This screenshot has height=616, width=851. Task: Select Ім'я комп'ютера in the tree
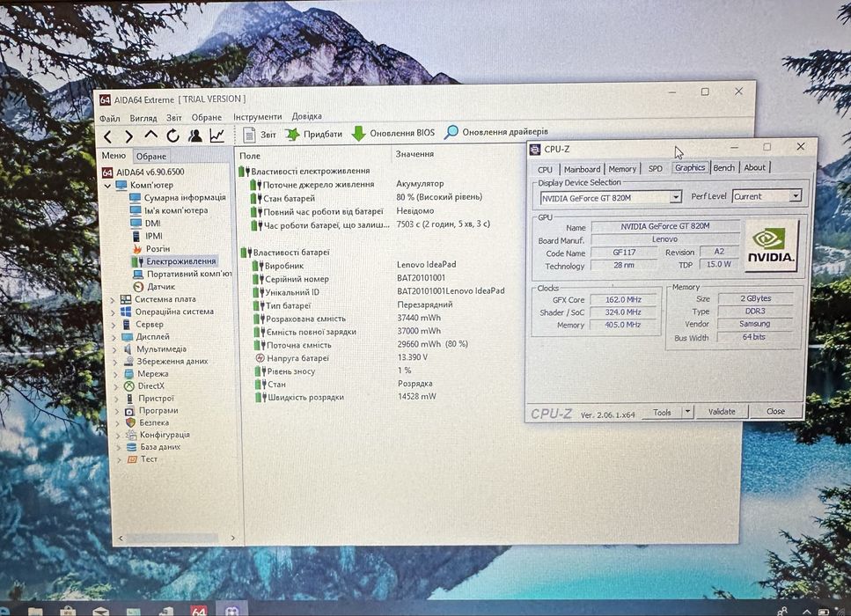169,210
